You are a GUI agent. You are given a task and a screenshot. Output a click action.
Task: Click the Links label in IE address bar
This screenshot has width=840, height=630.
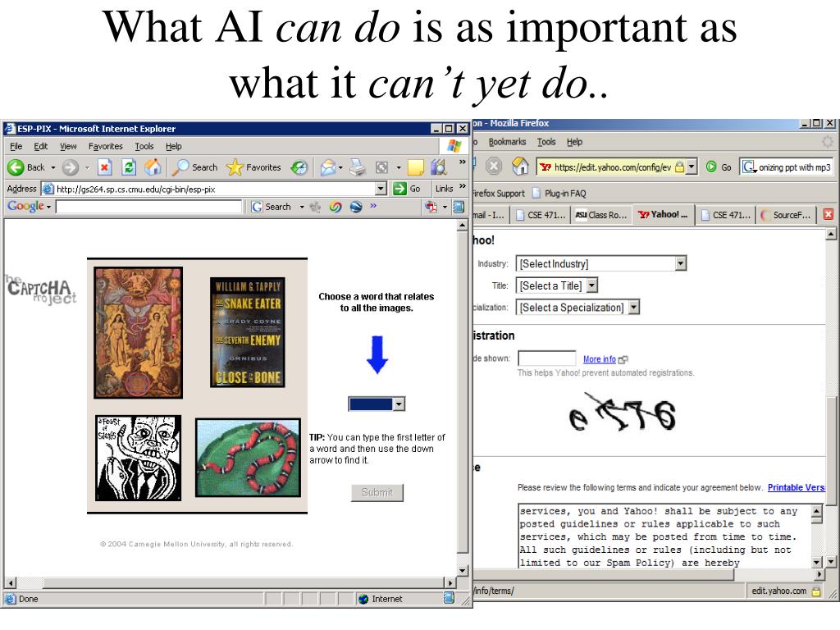(x=444, y=189)
